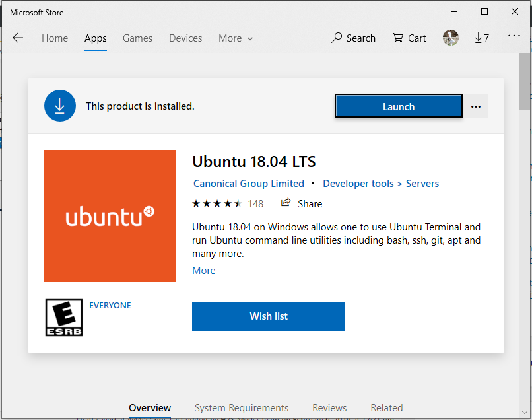Screen dimensions: 532x420
Task: Add the app to Wish list
Action: coord(269,316)
